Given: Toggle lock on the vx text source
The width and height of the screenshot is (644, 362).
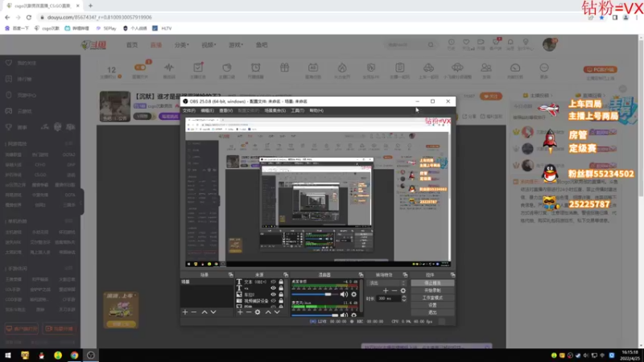Looking at the screenshot, I should tap(281, 288).
